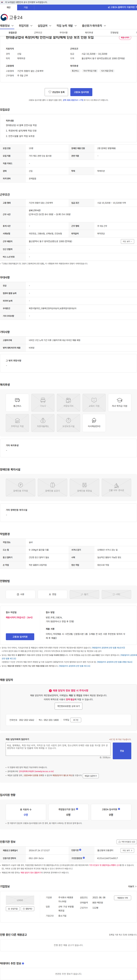Screen dimensions: 137x980
Task: Open the 채용정보 menu
Action: pos(7,26)
